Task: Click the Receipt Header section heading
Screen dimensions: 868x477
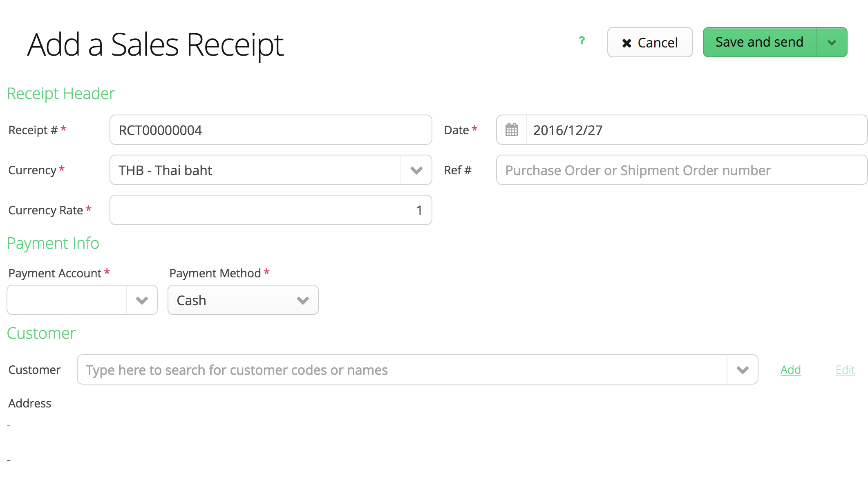Action: click(x=61, y=94)
